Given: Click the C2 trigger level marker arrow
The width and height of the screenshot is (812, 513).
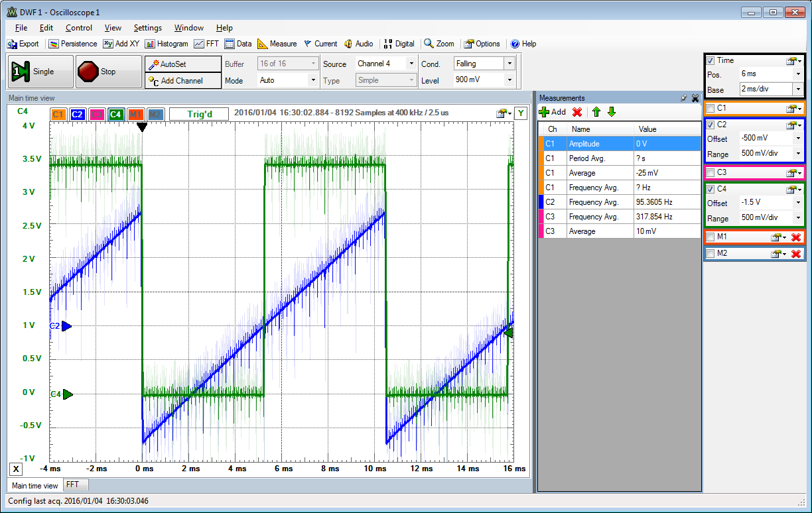Looking at the screenshot, I should pyautogui.click(x=64, y=325).
